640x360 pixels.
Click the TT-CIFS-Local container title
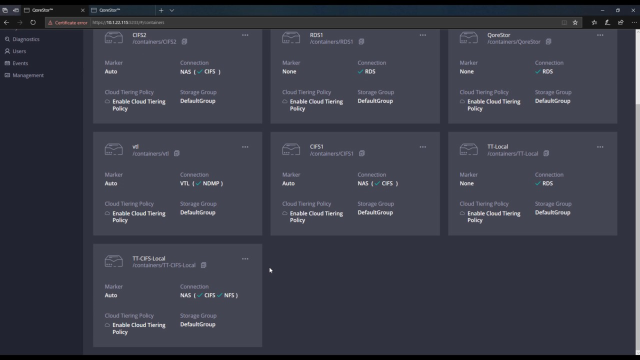point(149,258)
